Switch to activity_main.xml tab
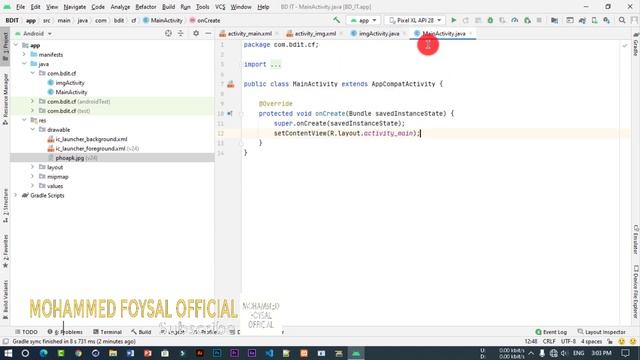Screen dimensions: 640x360 [249, 33]
